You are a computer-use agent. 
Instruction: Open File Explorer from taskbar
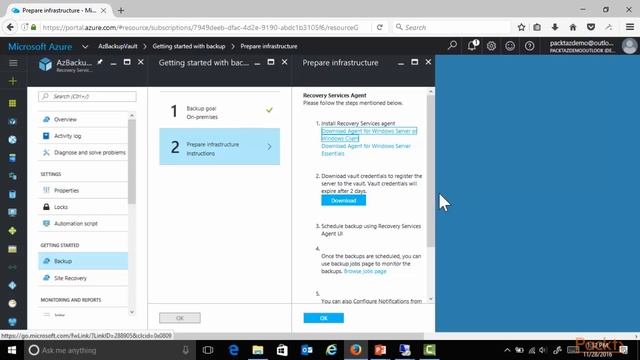tap(258, 350)
